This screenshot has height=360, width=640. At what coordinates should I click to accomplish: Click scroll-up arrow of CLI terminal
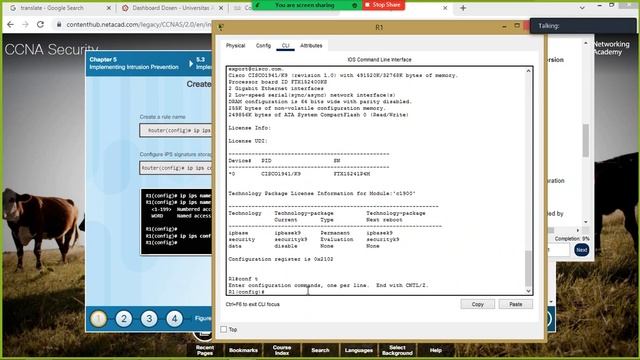click(529, 71)
